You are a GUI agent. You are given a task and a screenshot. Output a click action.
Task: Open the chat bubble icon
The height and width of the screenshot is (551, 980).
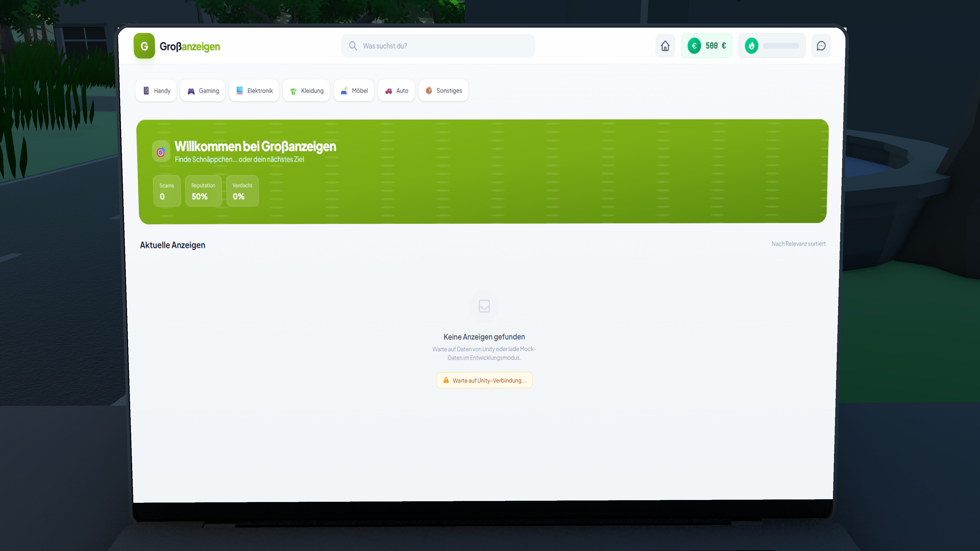pyautogui.click(x=821, y=46)
